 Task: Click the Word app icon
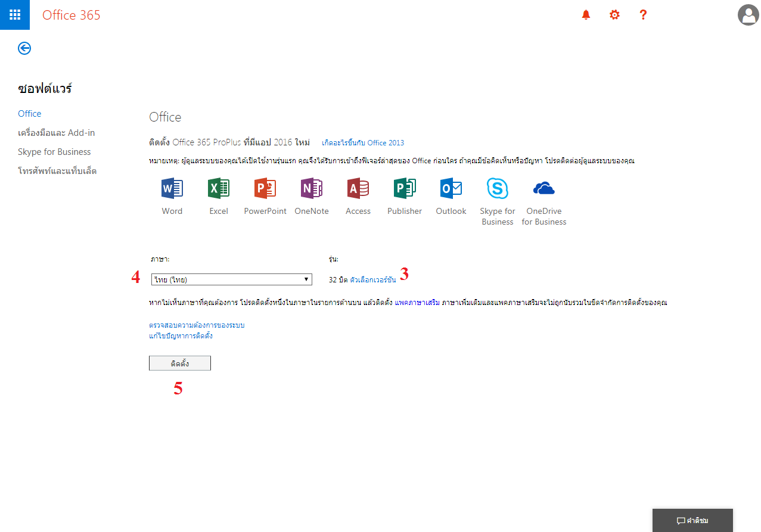coord(172,189)
